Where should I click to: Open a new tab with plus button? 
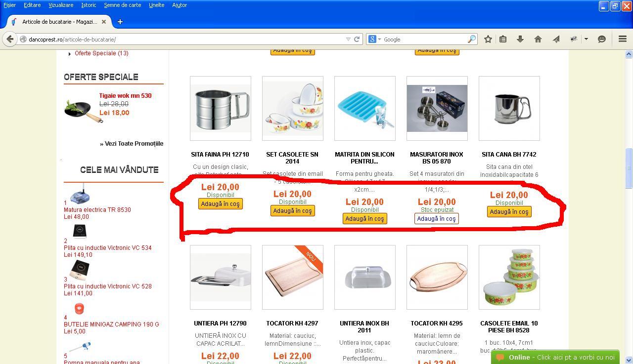120,22
